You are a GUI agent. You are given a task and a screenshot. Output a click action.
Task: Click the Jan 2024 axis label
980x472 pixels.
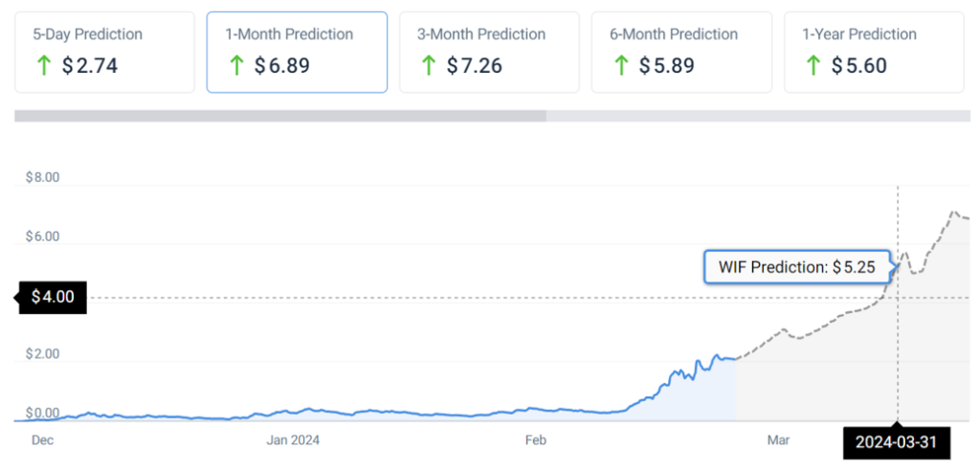(x=292, y=440)
